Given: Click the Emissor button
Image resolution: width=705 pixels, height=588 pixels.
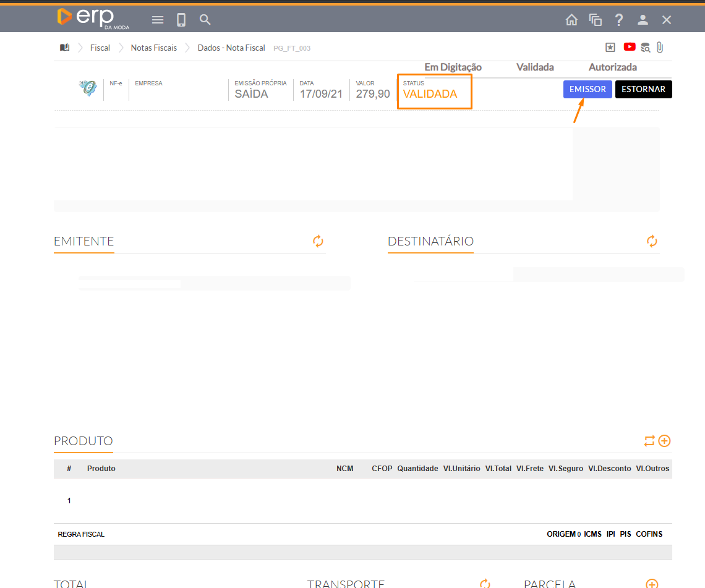Looking at the screenshot, I should [x=587, y=89].
